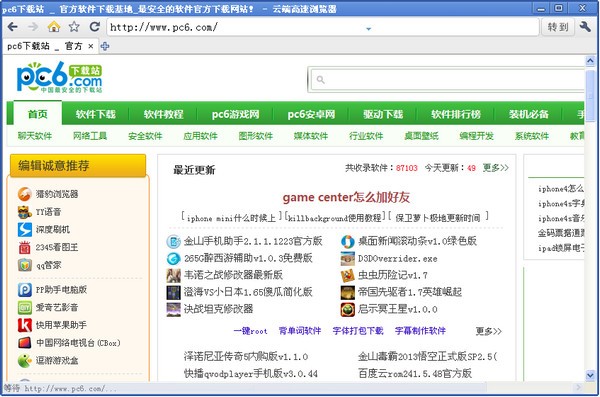600x397 pixels.
Task: Click the 2345看图王 icon
Action: [x=24, y=247]
